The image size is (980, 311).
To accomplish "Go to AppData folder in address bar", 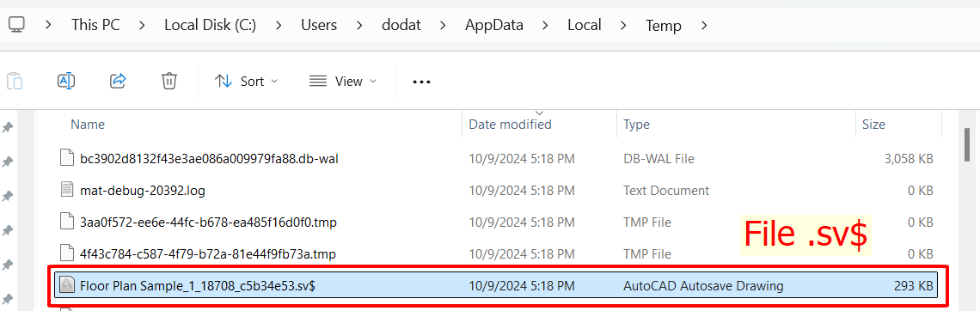I will pyautogui.click(x=494, y=26).
